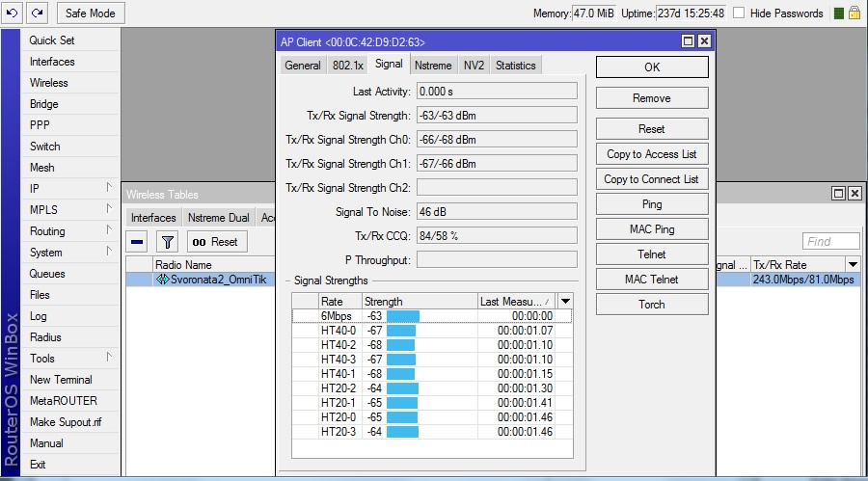Open Radius in the sidebar
Viewport: 868px width, 481px height.
[45, 337]
